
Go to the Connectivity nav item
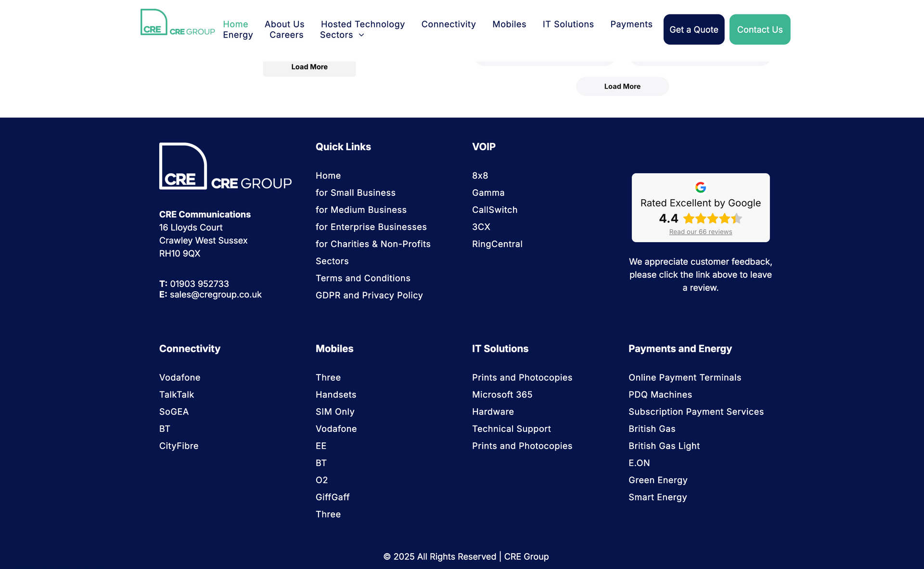[x=448, y=24]
